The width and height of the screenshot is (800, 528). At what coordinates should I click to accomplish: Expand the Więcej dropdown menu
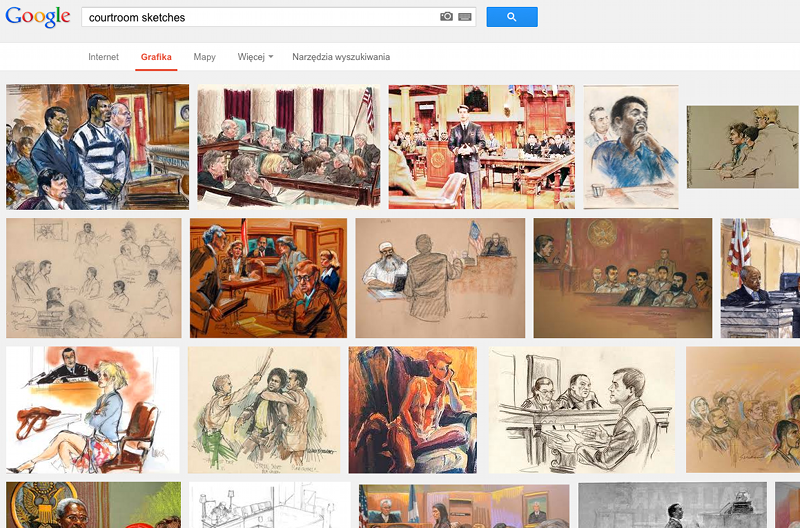coord(255,57)
